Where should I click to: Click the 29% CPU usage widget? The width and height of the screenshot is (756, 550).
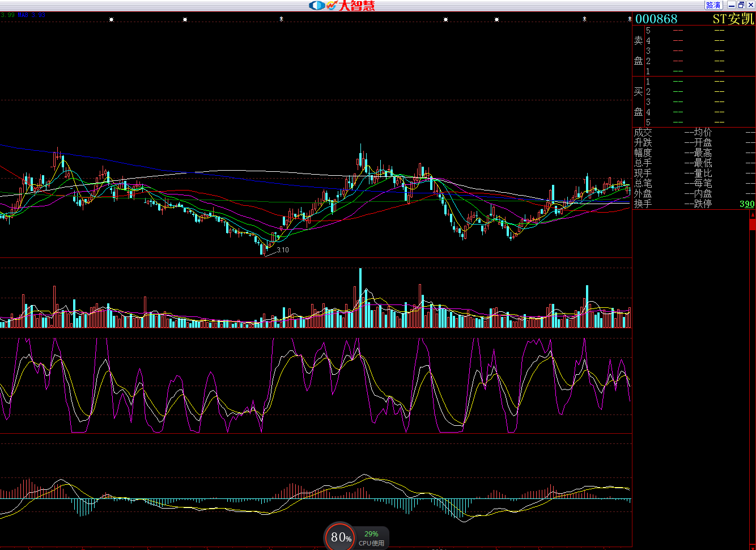[x=372, y=538]
